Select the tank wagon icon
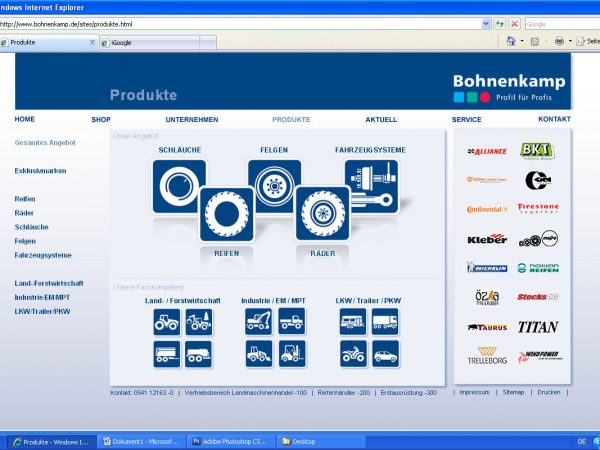Image resolution: width=600 pixels, height=450 pixels. coord(199,354)
